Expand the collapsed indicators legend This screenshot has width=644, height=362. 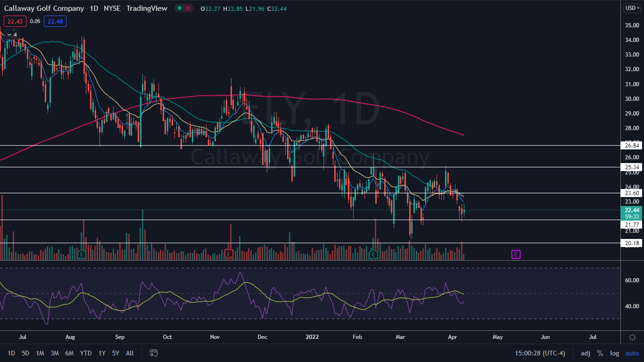[11, 34]
